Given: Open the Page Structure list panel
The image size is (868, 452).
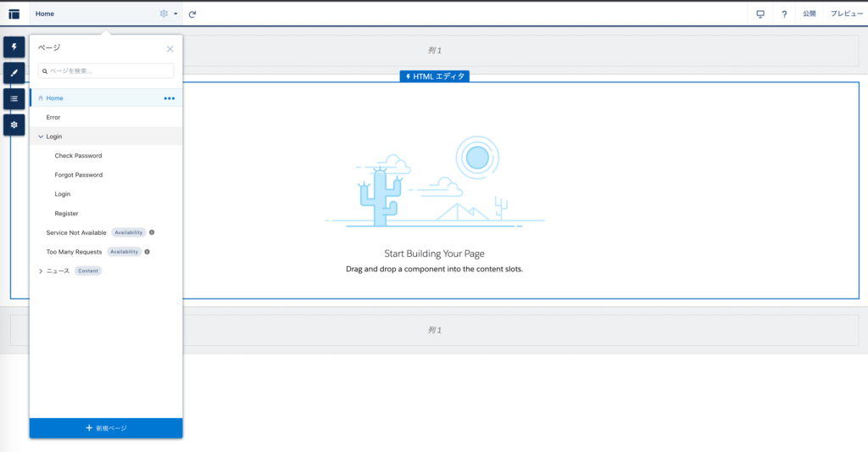Looking at the screenshot, I should (x=14, y=98).
